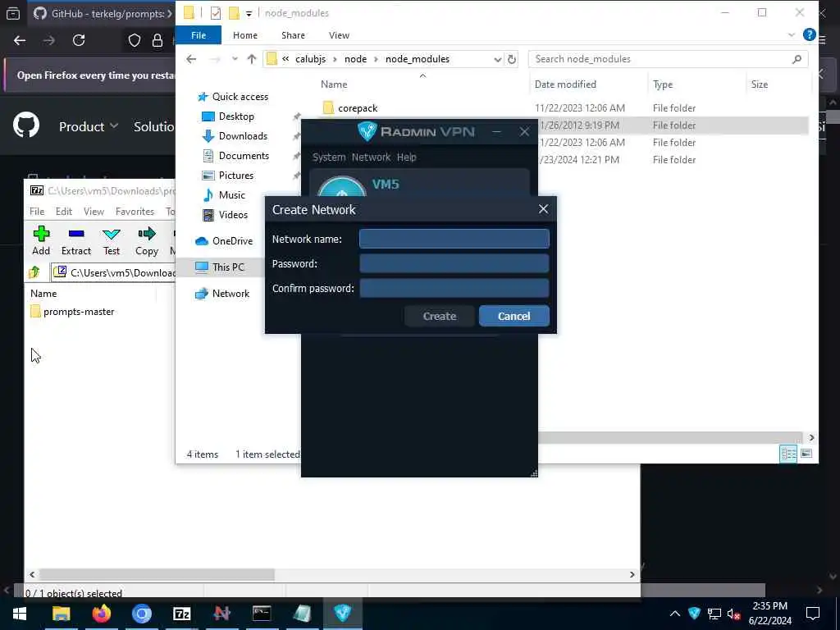The height and width of the screenshot is (630, 840).
Task: Click the up-folder icon in 7-Zip
Action: pyautogui.click(x=34, y=272)
